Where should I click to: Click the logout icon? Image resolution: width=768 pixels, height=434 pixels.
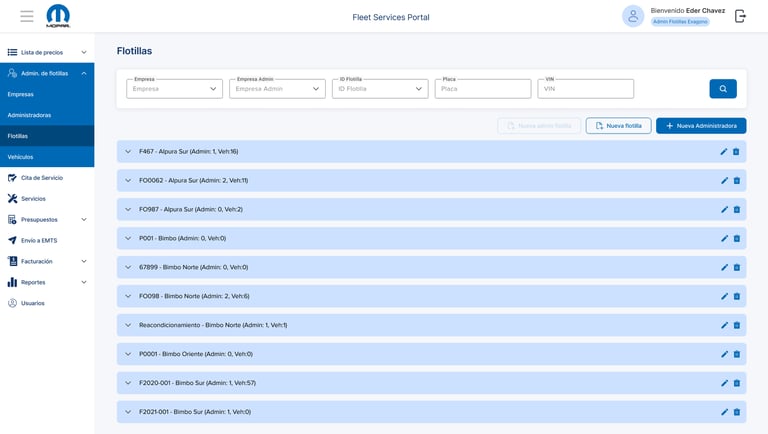point(740,16)
